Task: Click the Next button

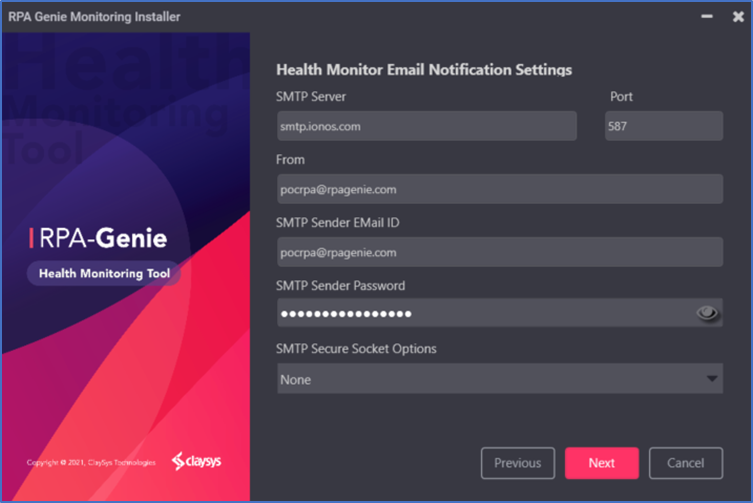Action: (x=602, y=463)
